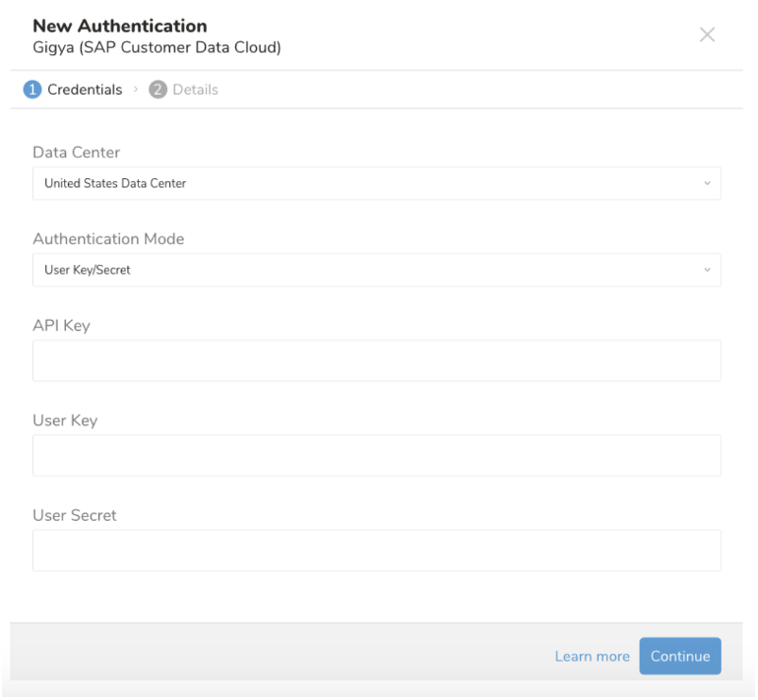758x700 pixels.
Task: Click the User Secret field label
Action: [75, 515]
